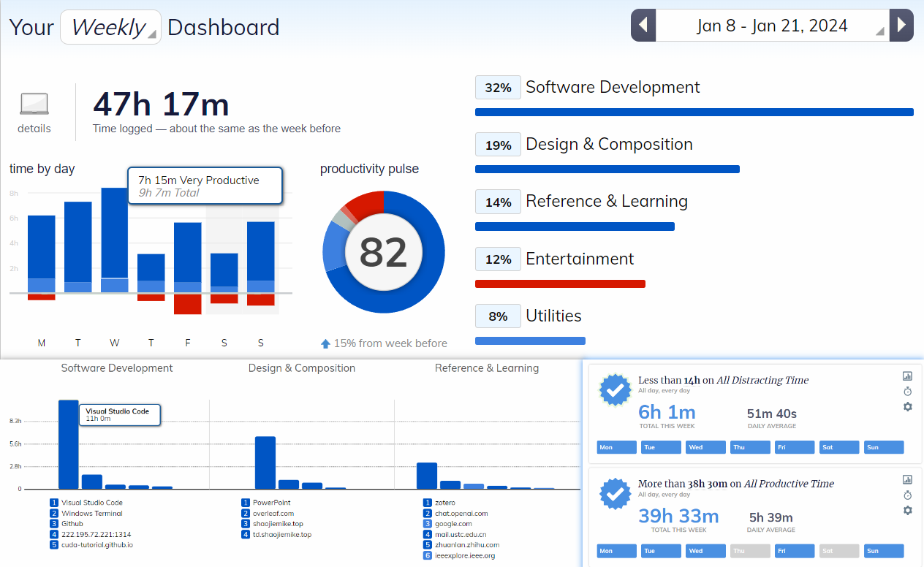Click the red Entertainment progress bar
Image resolution: width=924 pixels, height=567 pixels.
tap(560, 283)
